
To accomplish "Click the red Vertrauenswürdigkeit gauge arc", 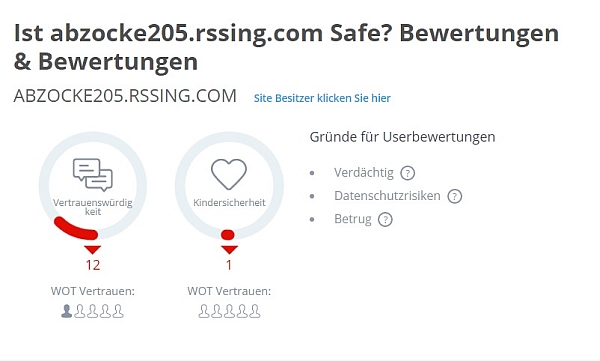I will [x=75, y=228].
